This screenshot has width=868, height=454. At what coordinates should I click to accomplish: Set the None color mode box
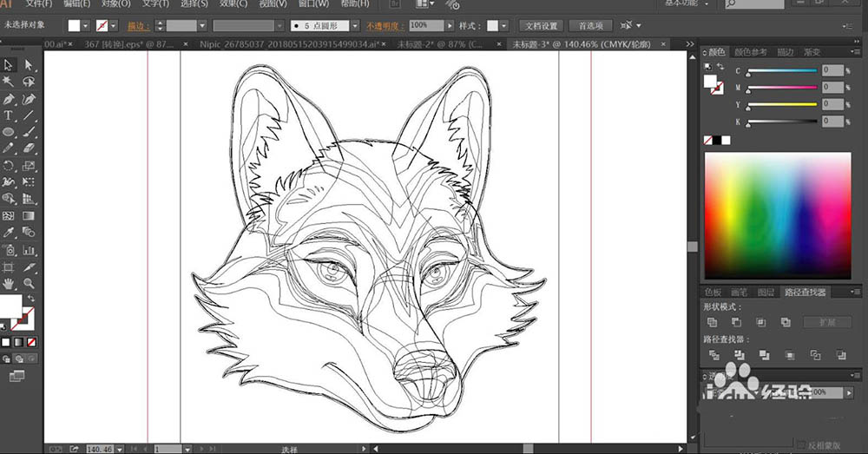click(31, 342)
